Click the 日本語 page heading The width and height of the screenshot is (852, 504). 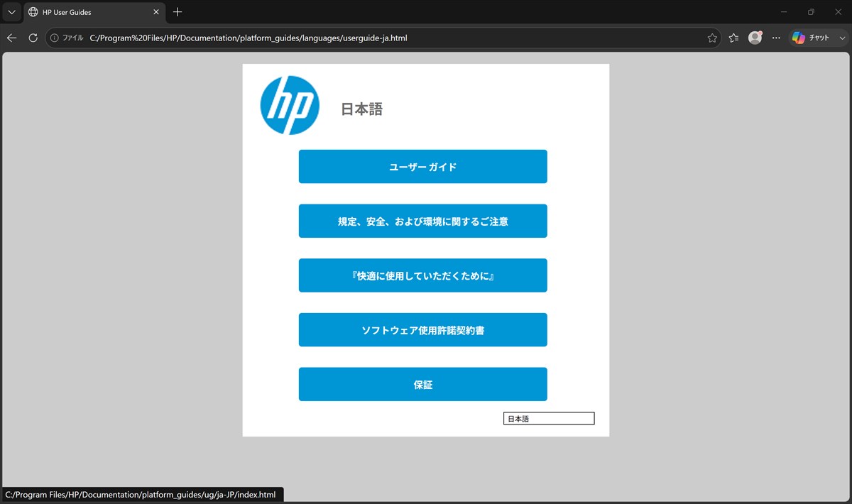pyautogui.click(x=362, y=109)
